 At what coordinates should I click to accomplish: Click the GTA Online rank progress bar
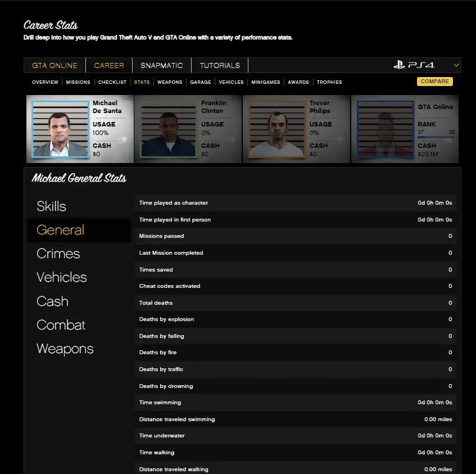[436, 137]
